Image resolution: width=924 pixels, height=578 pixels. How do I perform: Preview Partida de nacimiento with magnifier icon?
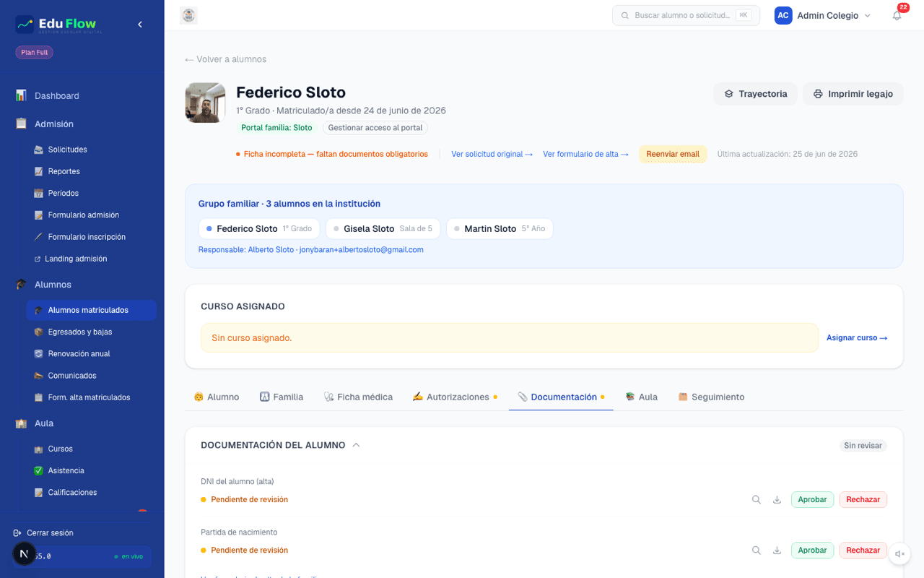click(757, 550)
